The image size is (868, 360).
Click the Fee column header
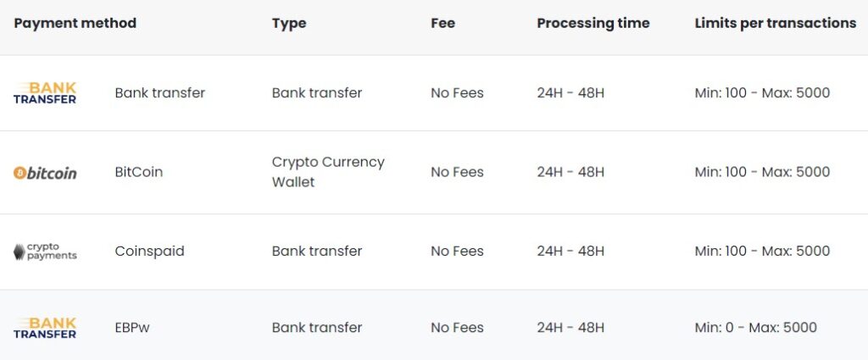pyautogui.click(x=442, y=23)
